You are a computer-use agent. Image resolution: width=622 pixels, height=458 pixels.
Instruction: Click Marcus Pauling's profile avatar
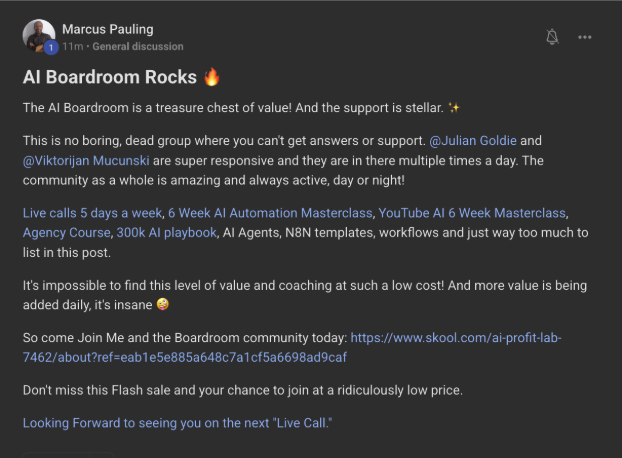click(x=38, y=35)
